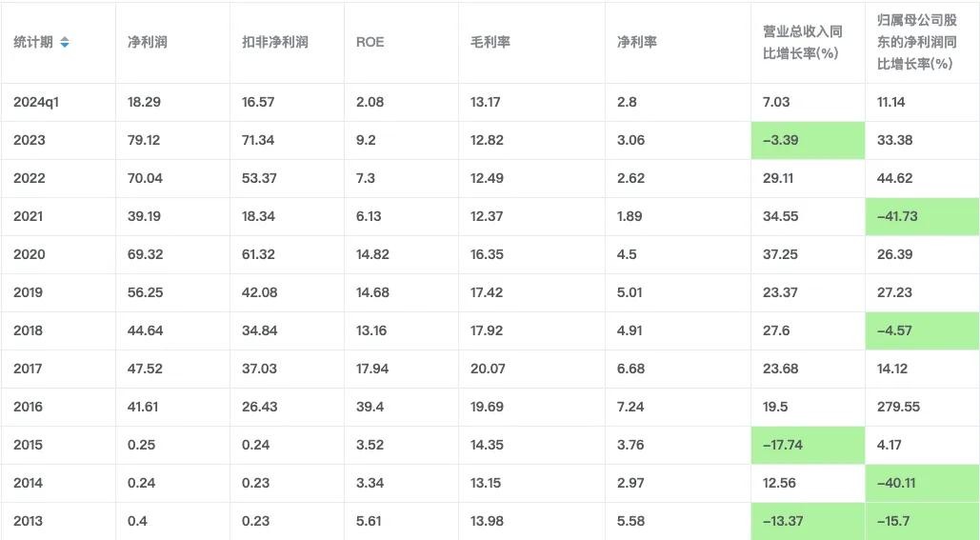
Task: Select the 7.24 net margin value
Action: point(630,407)
